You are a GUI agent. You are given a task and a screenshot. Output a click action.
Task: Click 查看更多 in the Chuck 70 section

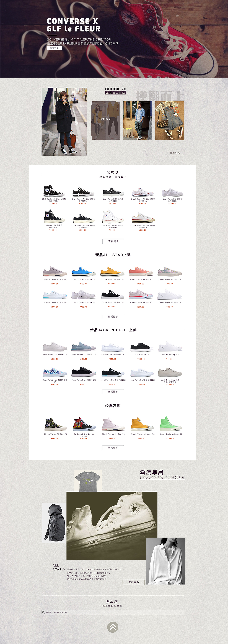coord(175,153)
